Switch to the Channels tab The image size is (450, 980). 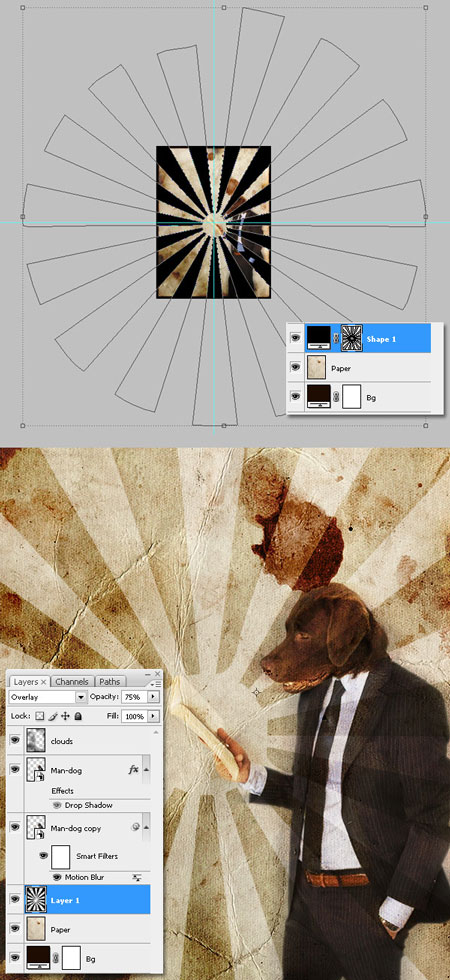(72, 682)
